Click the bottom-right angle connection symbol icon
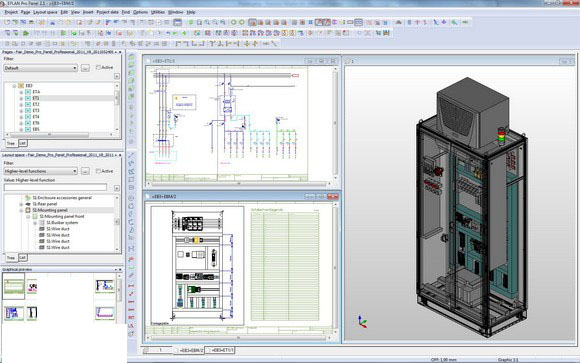The image size is (580, 363). click(202, 44)
